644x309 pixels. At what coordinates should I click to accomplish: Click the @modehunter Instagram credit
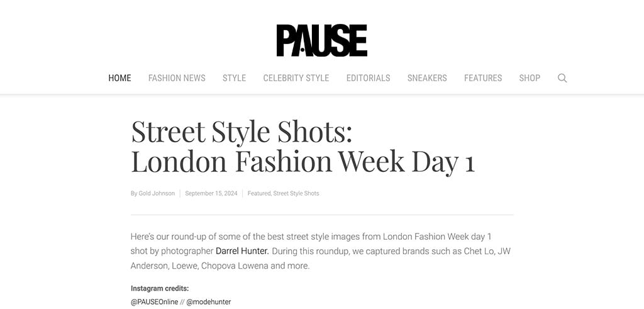pos(208,302)
